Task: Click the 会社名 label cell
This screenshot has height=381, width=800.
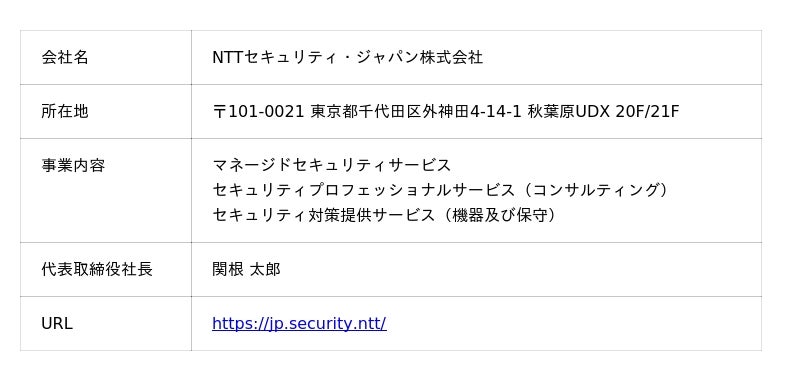Action: pos(106,57)
